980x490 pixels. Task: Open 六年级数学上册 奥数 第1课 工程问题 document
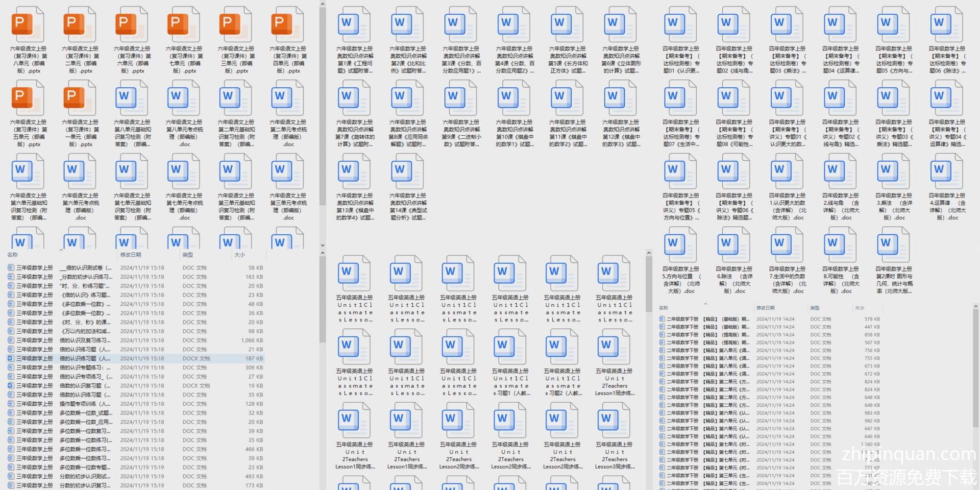pyautogui.click(x=354, y=40)
